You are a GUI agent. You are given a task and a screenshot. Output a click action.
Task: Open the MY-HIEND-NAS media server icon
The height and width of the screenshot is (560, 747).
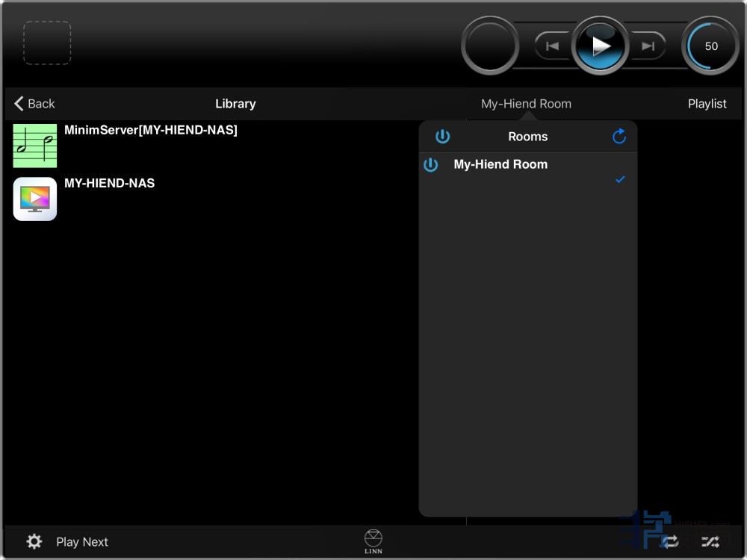click(x=35, y=199)
